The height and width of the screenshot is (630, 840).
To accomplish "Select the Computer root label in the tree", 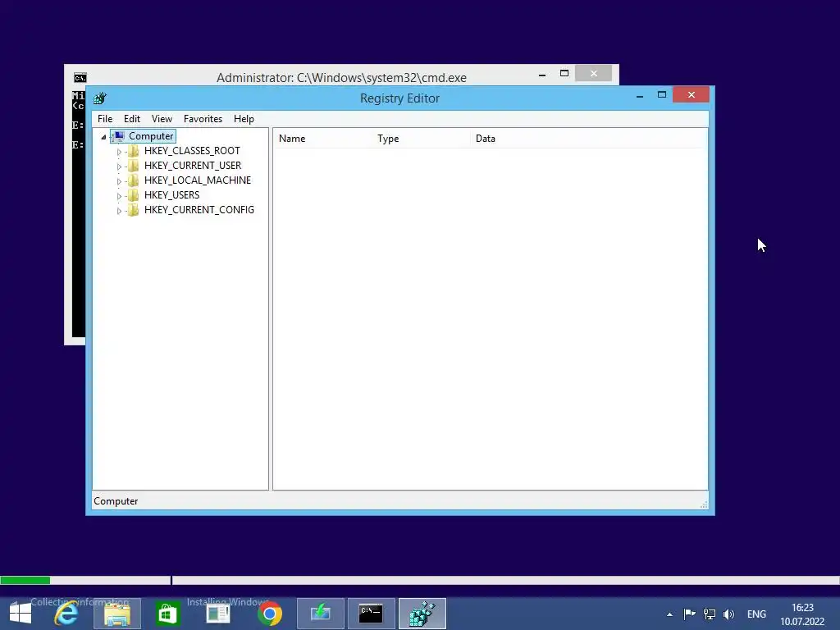I will pos(151,136).
